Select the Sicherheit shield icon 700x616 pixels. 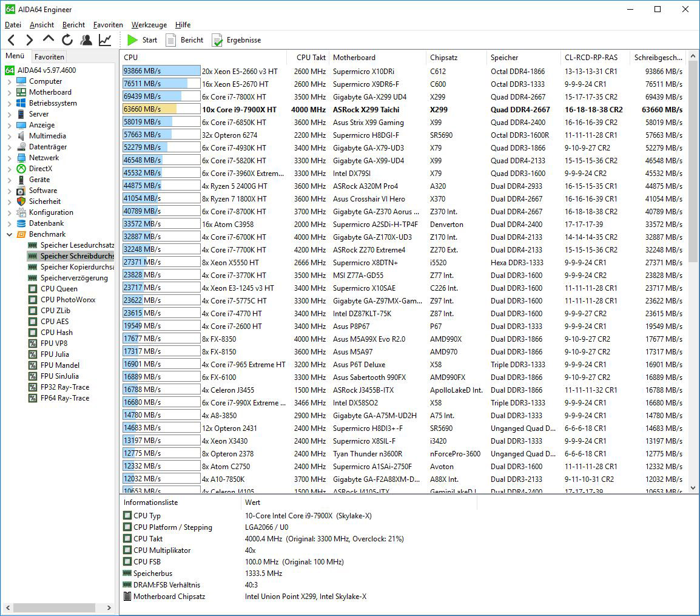click(x=21, y=201)
